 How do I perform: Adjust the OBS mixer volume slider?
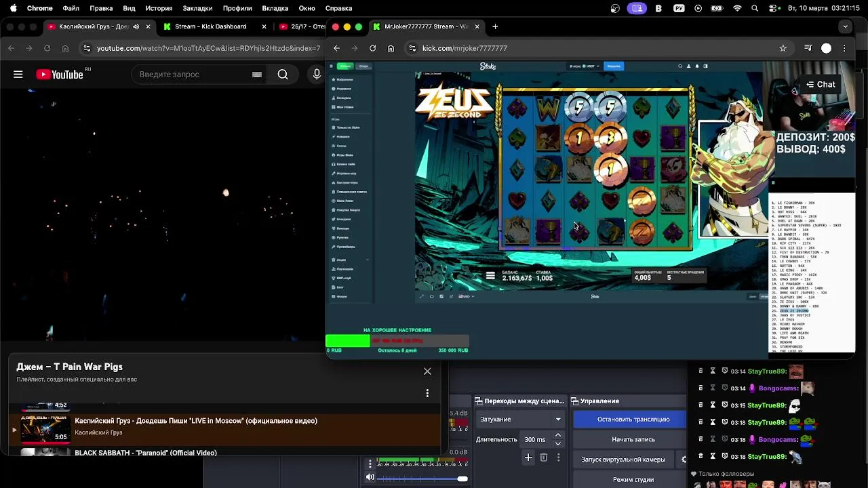coord(423,479)
